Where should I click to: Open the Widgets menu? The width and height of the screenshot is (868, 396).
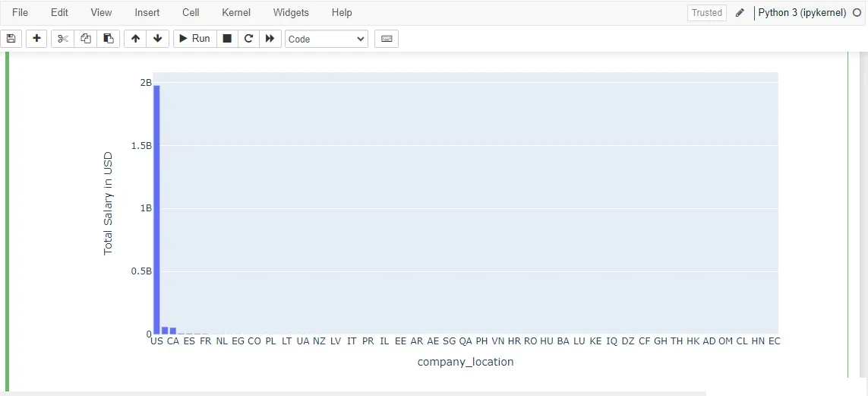(291, 12)
